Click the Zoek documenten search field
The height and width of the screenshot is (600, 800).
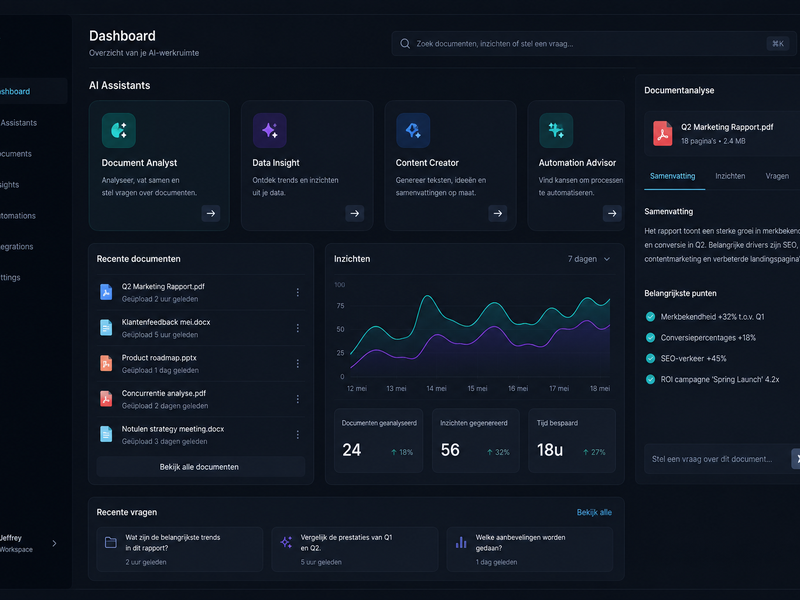pos(594,44)
